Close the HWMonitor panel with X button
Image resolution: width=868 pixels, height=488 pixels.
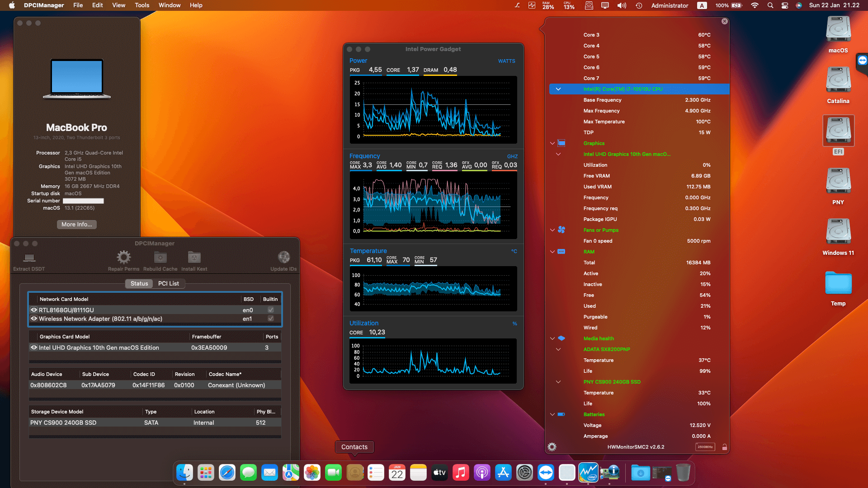click(725, 21)
